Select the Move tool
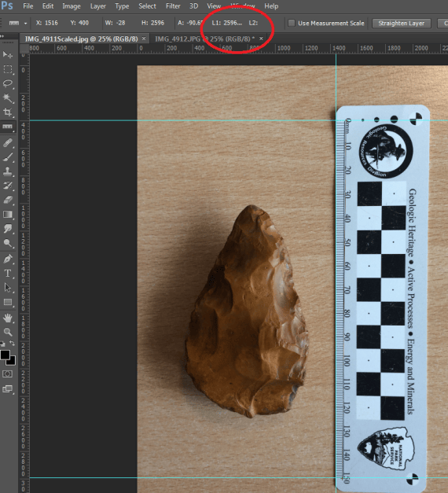 click(8, 55)
